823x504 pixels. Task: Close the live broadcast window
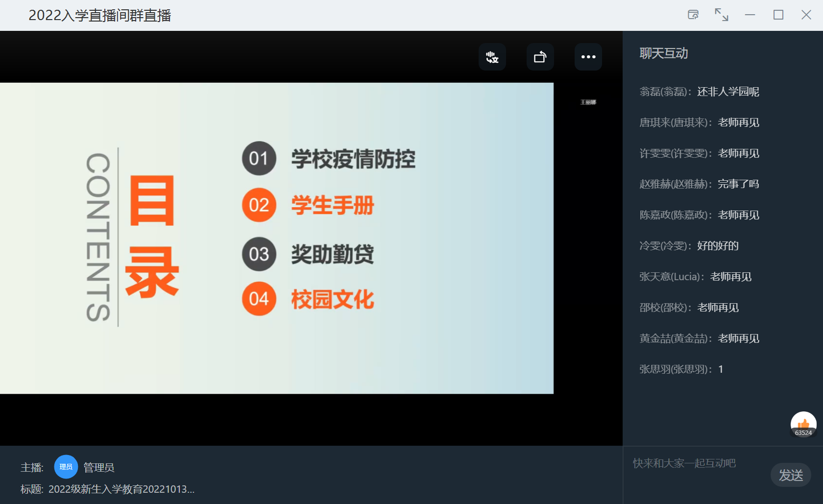[x=806, y=15]
